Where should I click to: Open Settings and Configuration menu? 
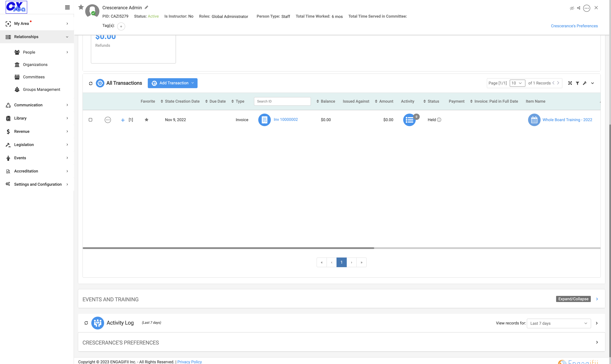click(37, 184)
